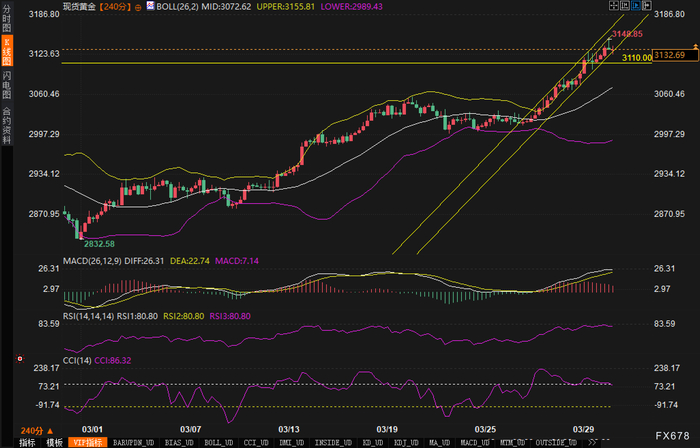Click the MACD:7.14 reading
This screenshot has width=700, height=448.
tap(237, 261)
